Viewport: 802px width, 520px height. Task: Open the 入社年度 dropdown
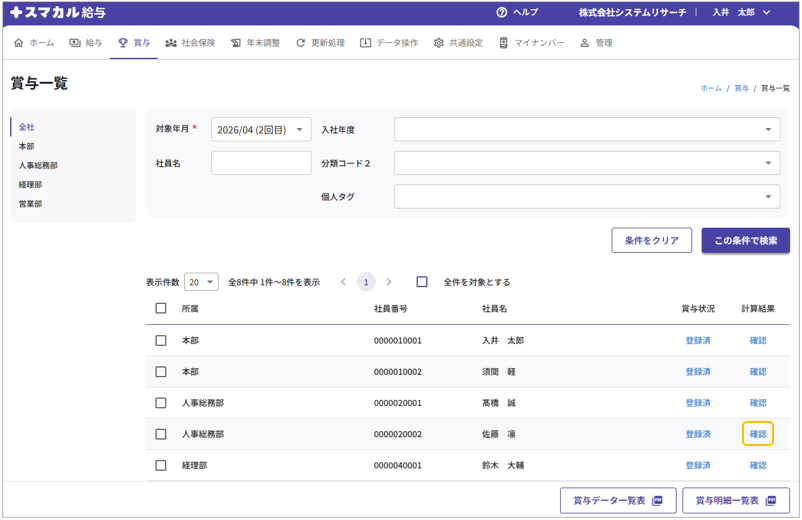(x=587, y=130)
